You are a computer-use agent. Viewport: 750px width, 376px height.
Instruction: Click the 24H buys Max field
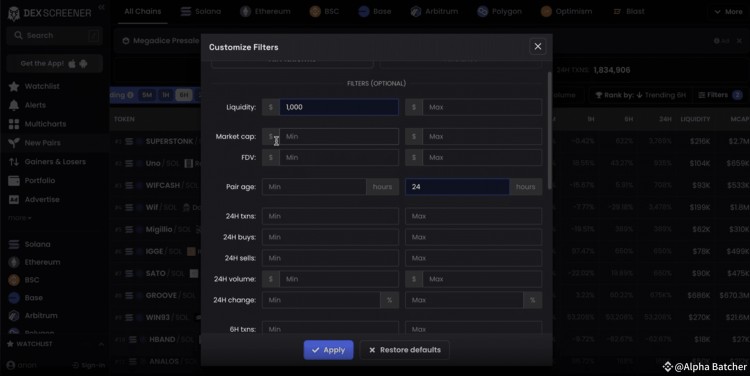(x=474, y=237)
